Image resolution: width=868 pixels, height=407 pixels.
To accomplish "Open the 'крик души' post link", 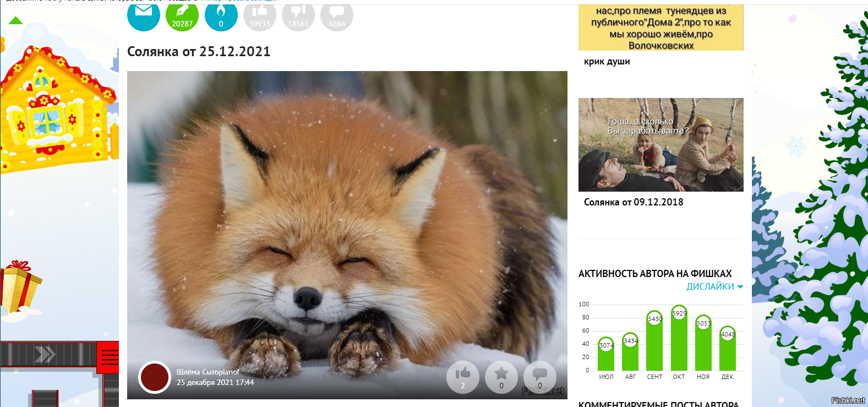I will click(607, 62).
